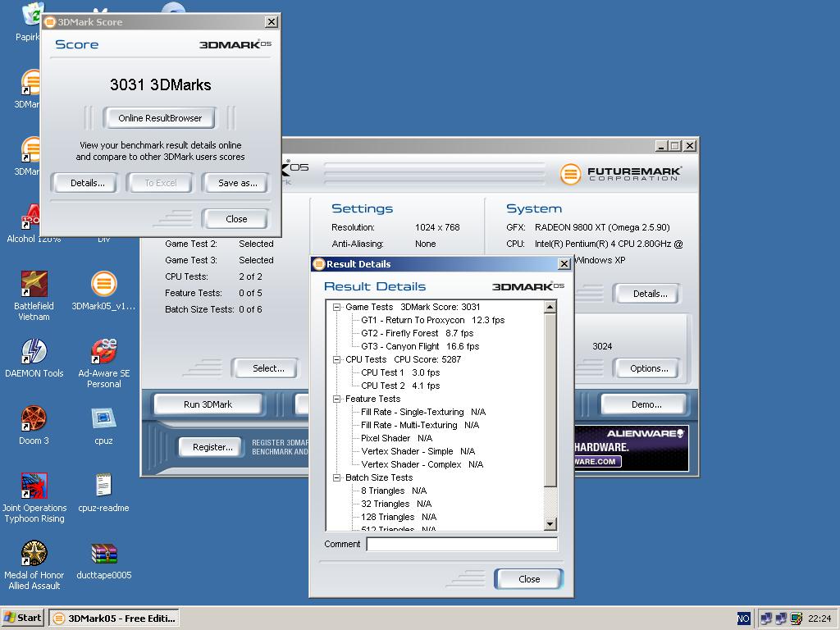840x630 pixels.
Task: Click the RADEON 9800 XT GFX text
Action: click(602, 227)
